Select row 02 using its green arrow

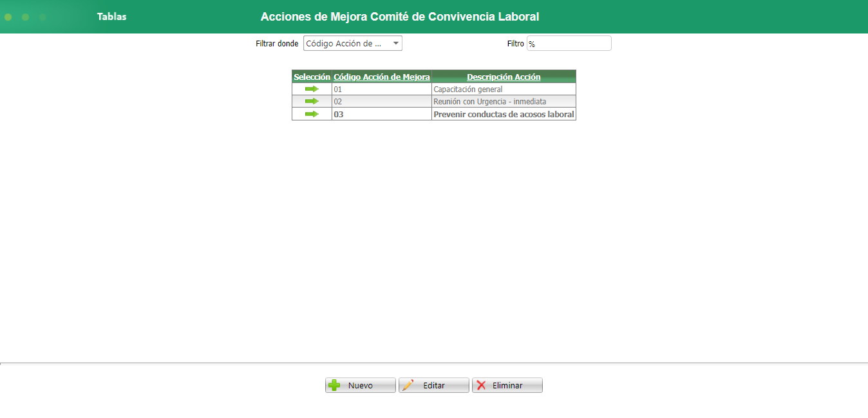click(x=312, y=101)
